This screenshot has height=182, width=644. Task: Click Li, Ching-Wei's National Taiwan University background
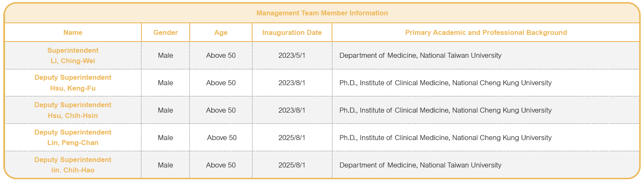(421, 55)
